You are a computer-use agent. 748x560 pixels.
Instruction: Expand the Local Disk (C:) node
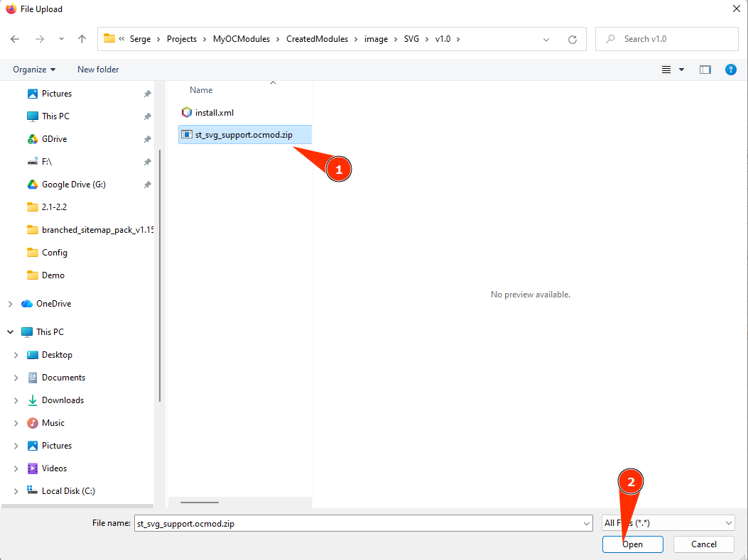[x=16, y=491]
